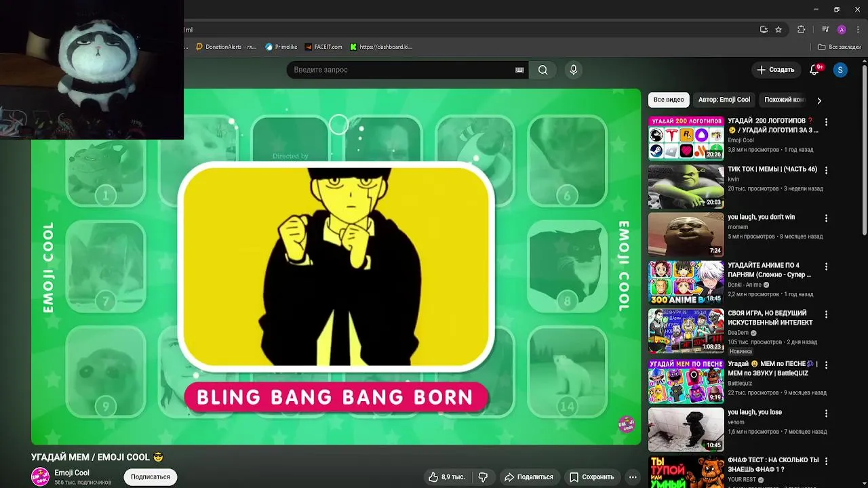
Task: Open the Shrek ТИК ТОК МЕМЫ thumbnail
Action: [x=686, y=186]
